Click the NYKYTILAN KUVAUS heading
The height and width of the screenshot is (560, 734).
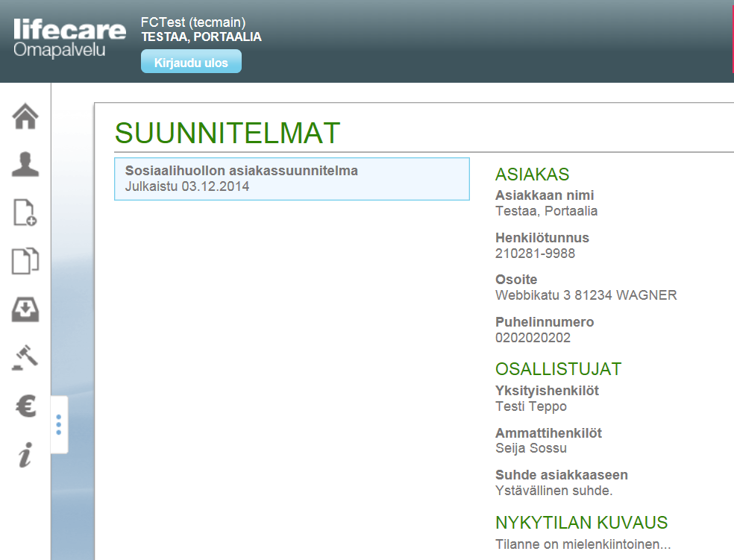581,523
